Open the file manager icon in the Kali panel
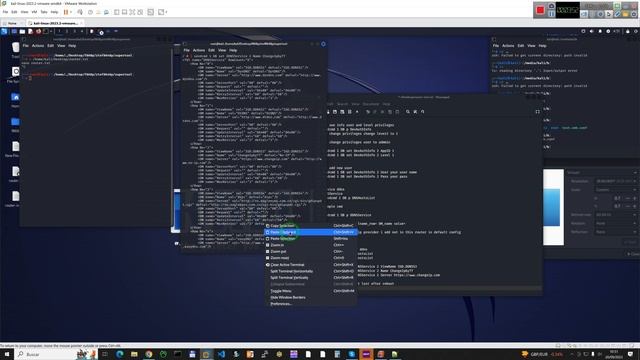The image size is (640, 360). click(x=22, y=31)
